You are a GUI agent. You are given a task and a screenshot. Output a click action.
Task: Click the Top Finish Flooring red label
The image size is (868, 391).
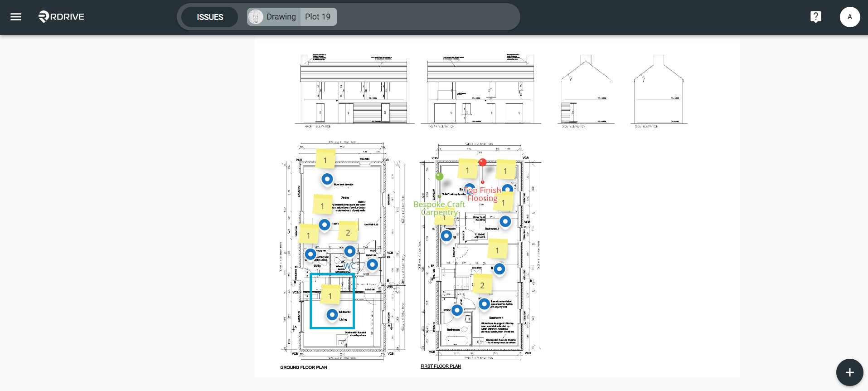[483, 194]
